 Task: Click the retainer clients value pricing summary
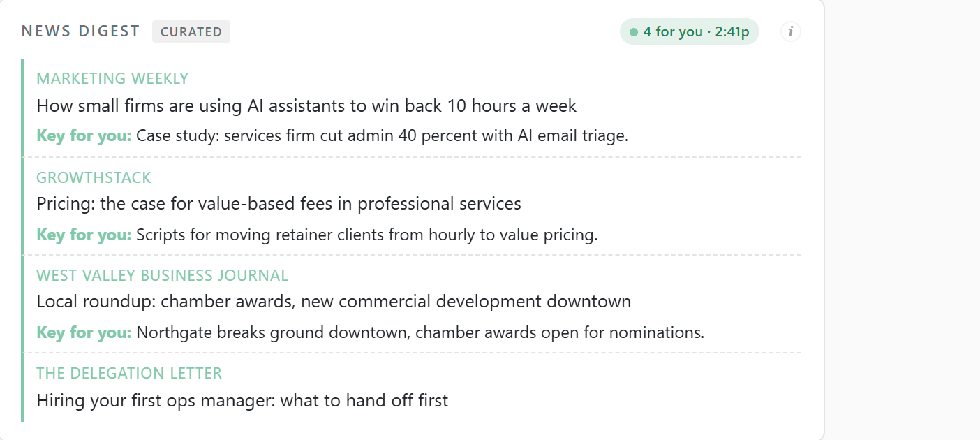(x=367, y=235)
